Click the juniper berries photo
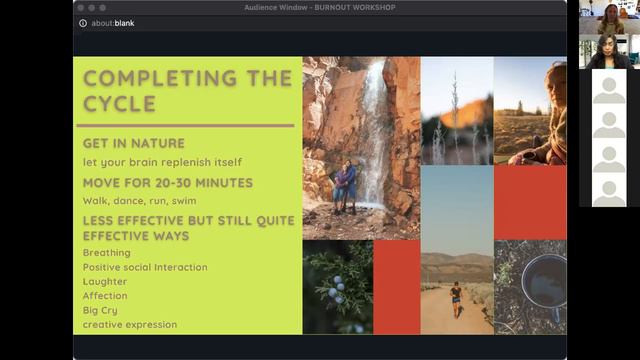Screen dimensions: 640x360 [338, 287]
